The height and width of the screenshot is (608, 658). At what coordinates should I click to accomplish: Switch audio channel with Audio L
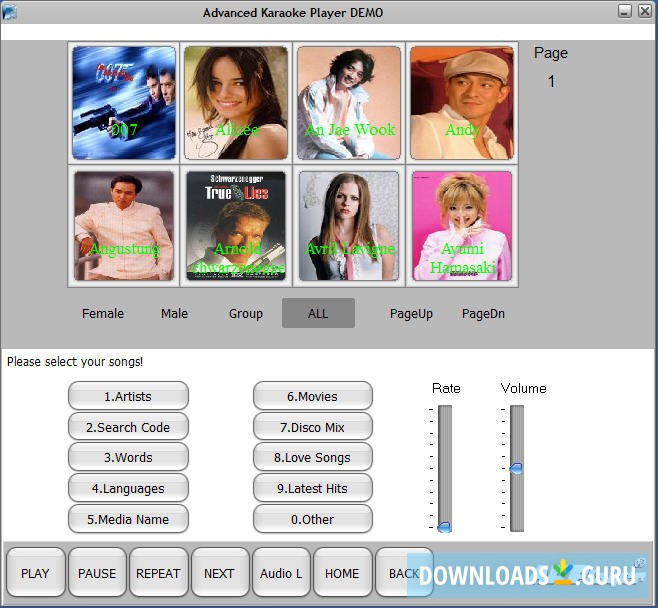click(x=281, y=573)
